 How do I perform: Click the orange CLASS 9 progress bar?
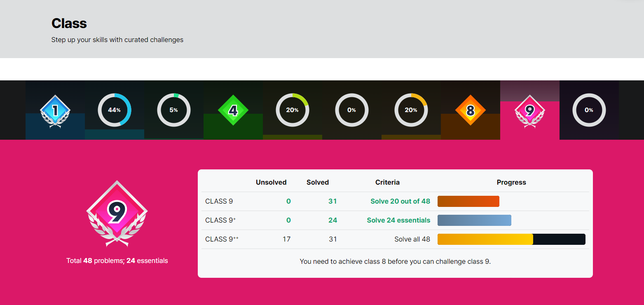point(468,201)
